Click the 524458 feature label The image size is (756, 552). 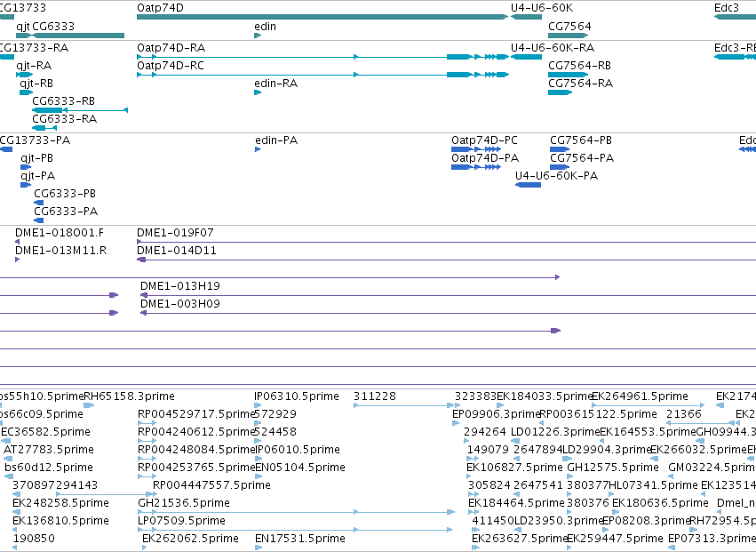(x=275, y=432)
